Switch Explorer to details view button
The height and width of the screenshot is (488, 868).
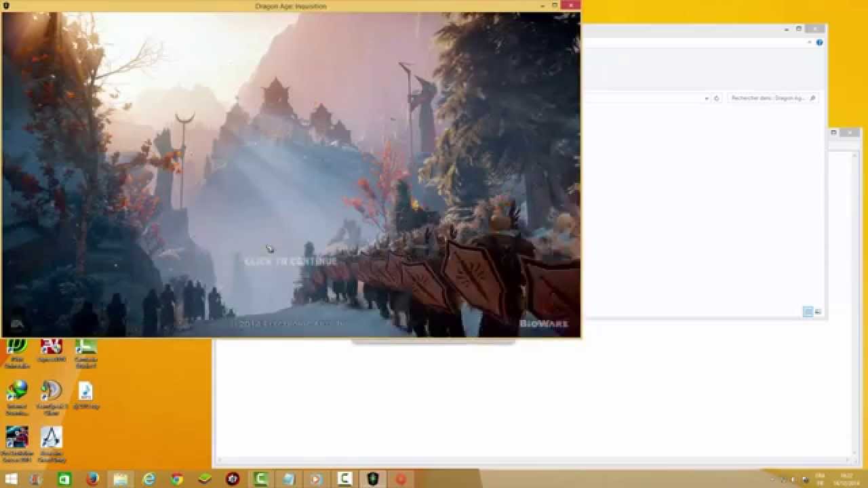click(808, 312)
